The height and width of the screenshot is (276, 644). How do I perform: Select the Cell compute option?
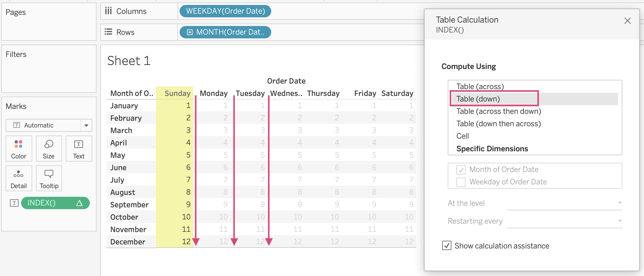463,136
